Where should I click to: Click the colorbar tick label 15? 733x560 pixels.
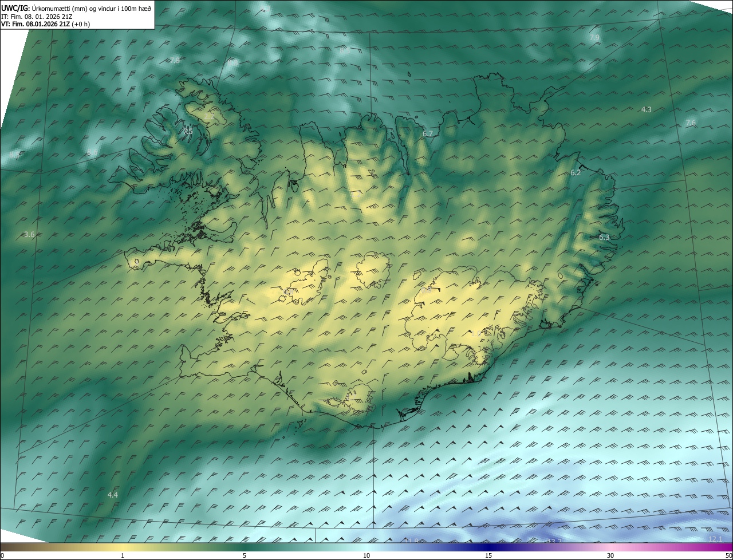pos(488,555)
